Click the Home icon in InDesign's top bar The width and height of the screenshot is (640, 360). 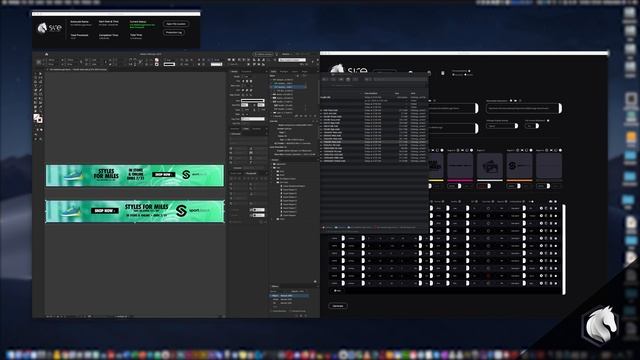46,54
